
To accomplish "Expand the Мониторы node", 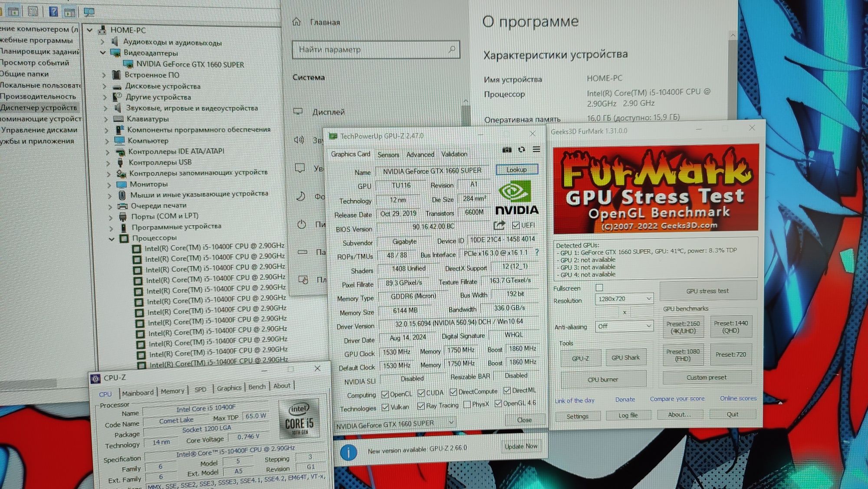I will click(109, 185).
